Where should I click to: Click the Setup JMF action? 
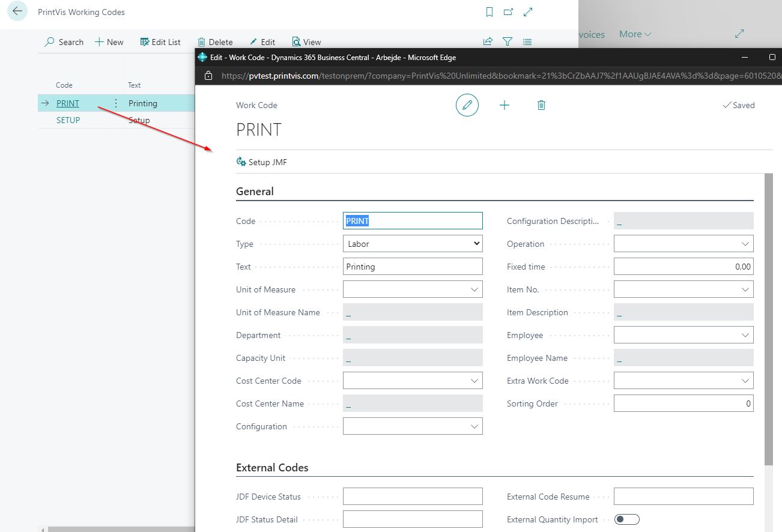click(262, 162)
